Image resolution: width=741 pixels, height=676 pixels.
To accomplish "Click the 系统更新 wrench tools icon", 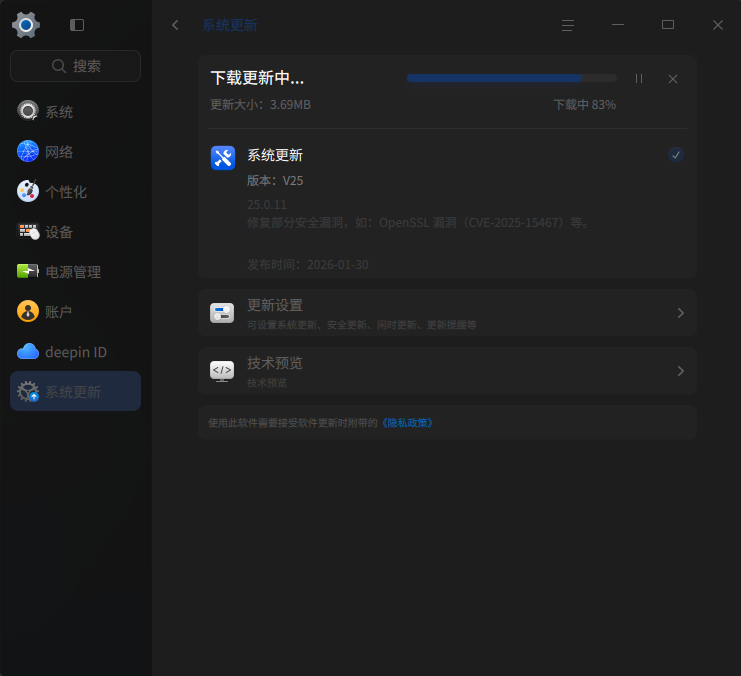I will [223, 158].
